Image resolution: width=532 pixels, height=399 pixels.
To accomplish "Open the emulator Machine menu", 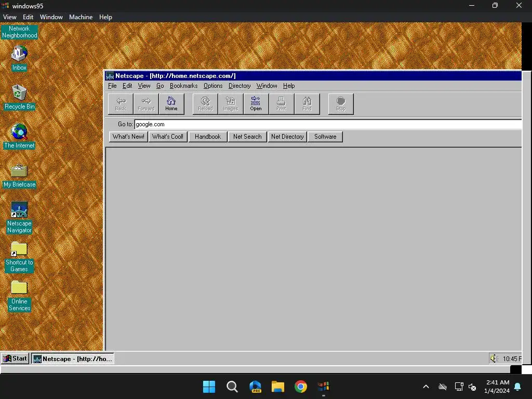I will 81,17.
